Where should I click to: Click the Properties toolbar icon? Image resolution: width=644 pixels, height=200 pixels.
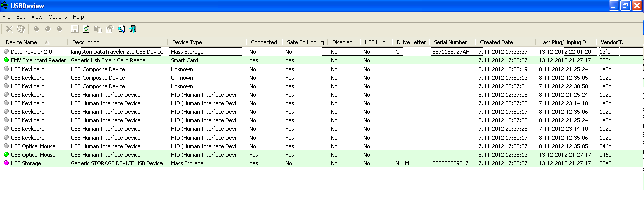tap(109, 29)
